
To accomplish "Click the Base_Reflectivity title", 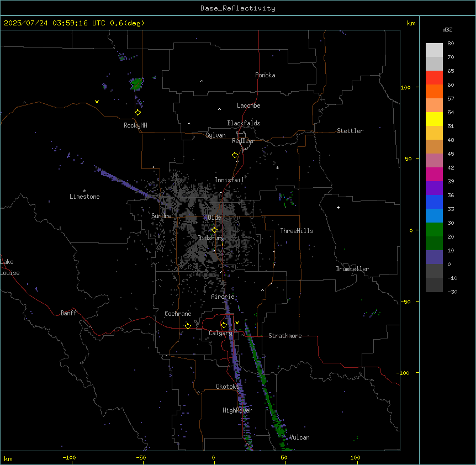I will [238, 8].
